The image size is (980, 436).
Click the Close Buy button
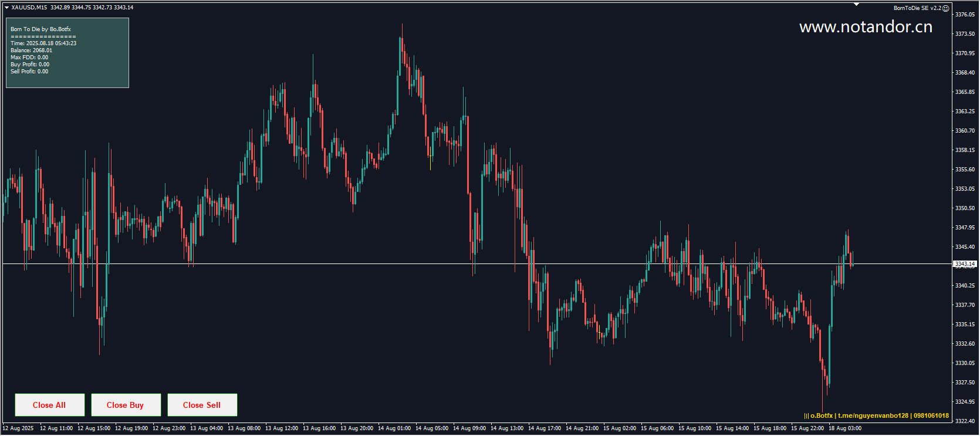pos(126,405)
